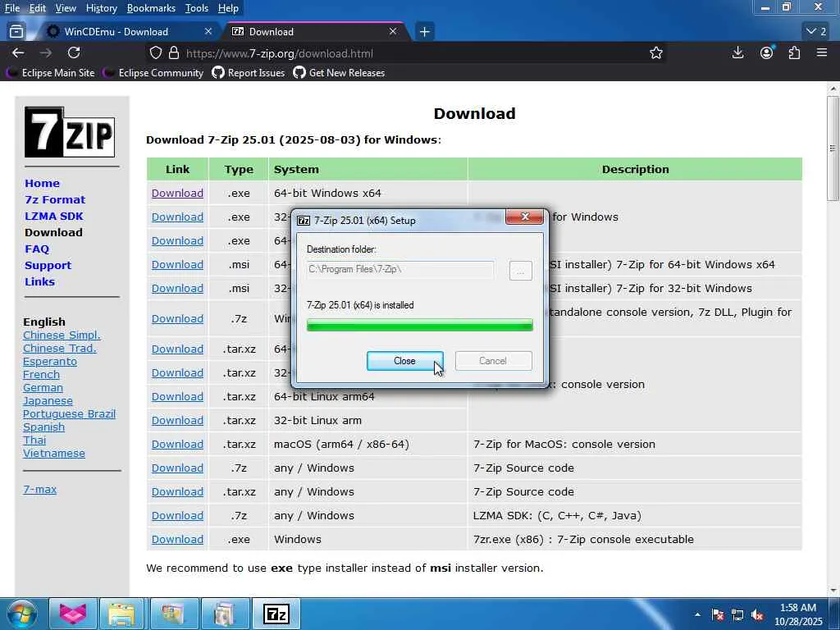
Task: Download the 64-bit Windows x64 .exe
Action: 177,194
